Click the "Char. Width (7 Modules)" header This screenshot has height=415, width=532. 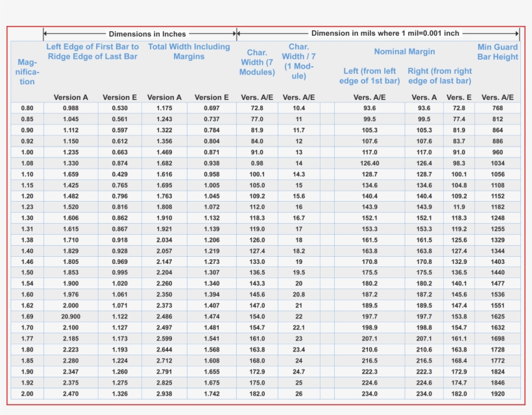pyautogui.click(x=257, y=62)
